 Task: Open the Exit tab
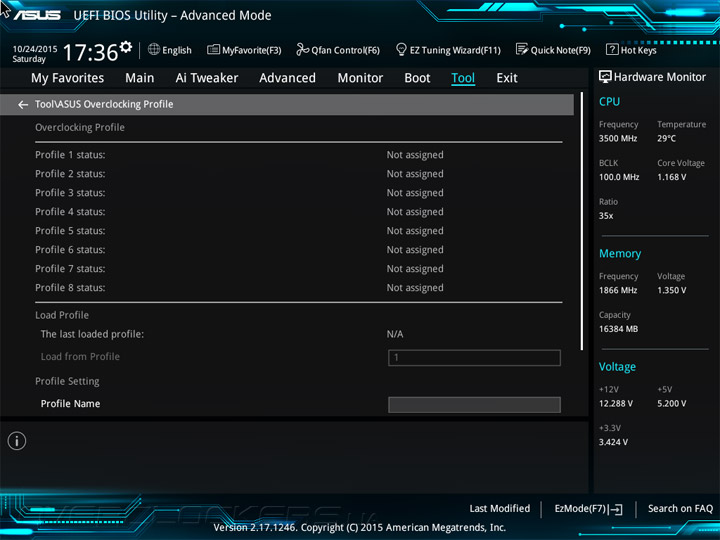click(506, 78)
